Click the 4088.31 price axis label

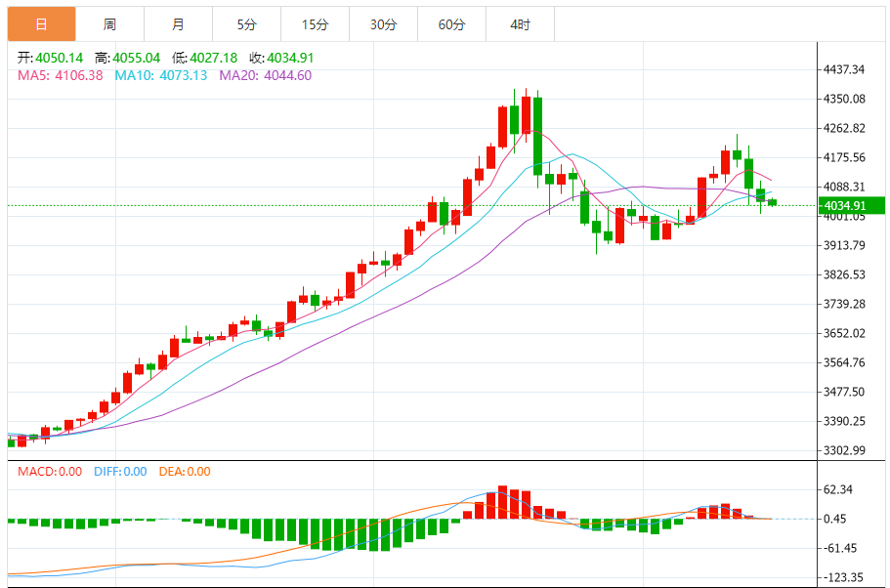[844, 187]
